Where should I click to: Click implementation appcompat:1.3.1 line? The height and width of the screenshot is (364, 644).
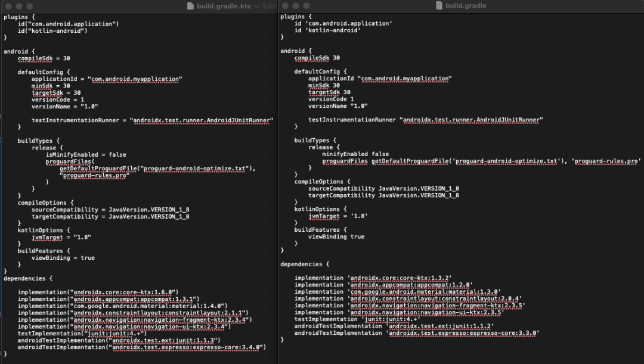pyautogui.click(x=109, y=299)
